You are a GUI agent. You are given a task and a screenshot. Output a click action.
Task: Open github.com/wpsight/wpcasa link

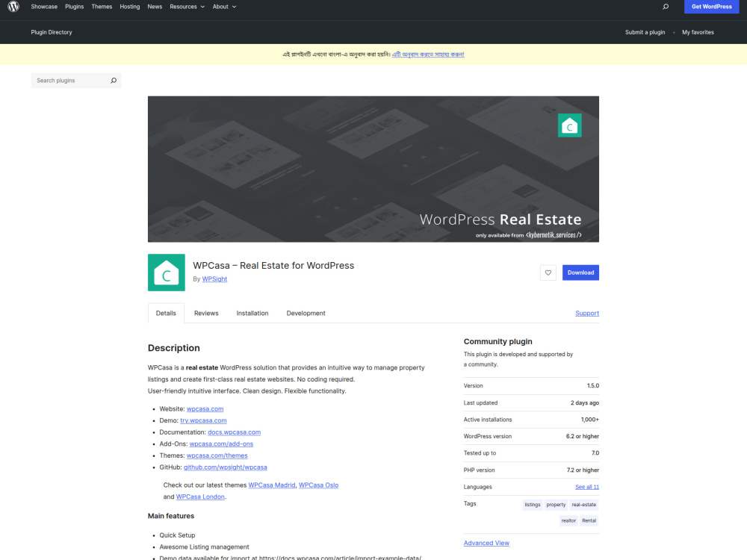tap(226, 467)
